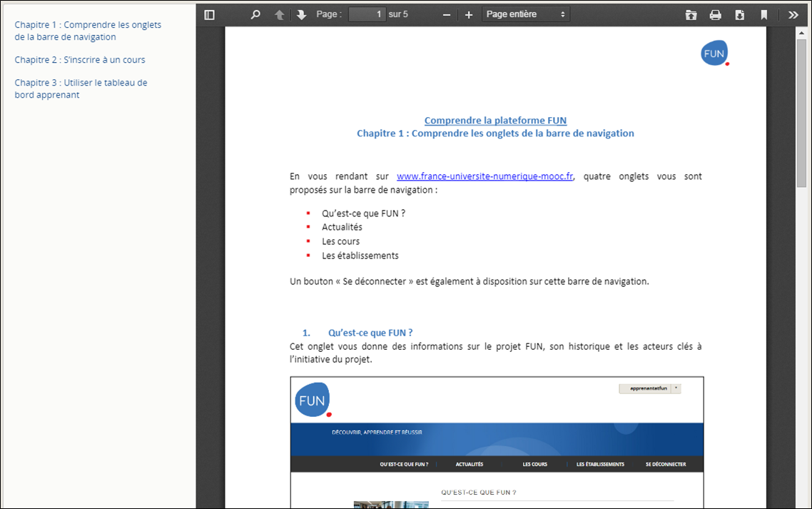Viewport: 812px width, 509px height.
Task: Open the "Page entière" zoom dropdown
Action: click(x=526, y=14)
